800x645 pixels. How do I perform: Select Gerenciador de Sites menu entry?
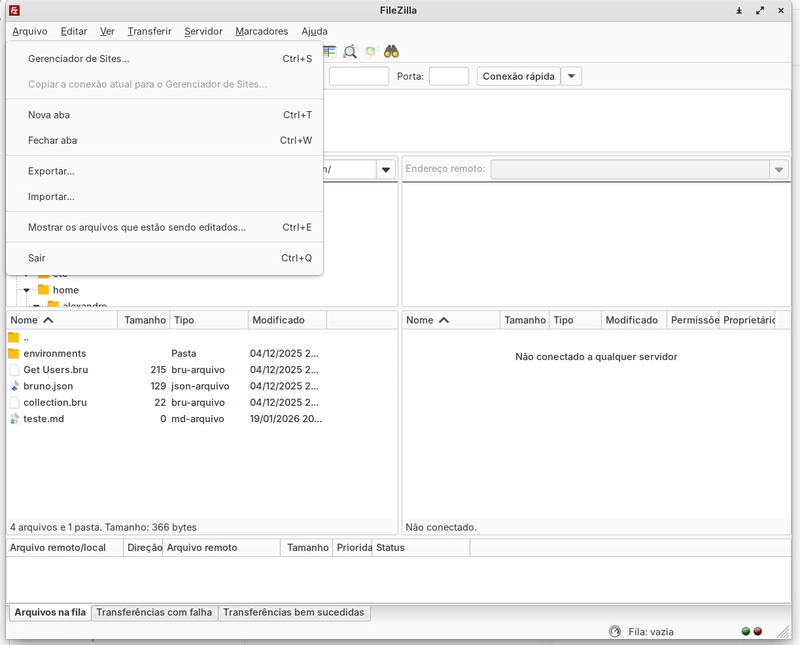tap(164, 59)
